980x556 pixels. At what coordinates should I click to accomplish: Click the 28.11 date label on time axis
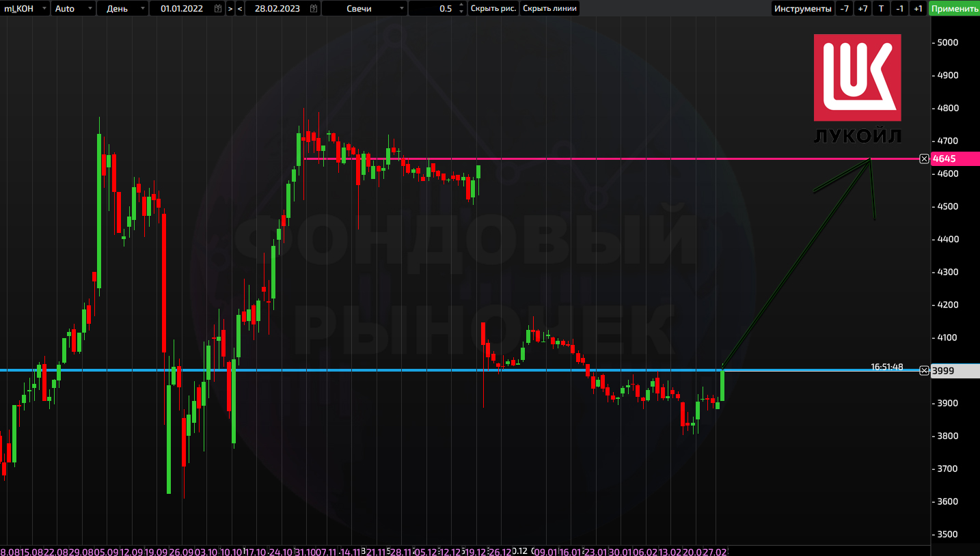(402, 551)
